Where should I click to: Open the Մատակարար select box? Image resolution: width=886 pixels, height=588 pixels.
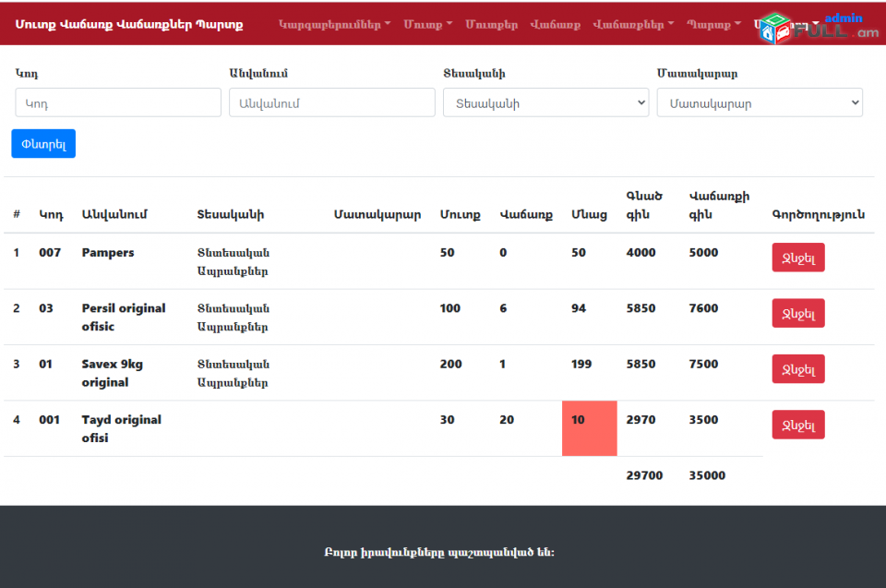(x=760, y=102)
